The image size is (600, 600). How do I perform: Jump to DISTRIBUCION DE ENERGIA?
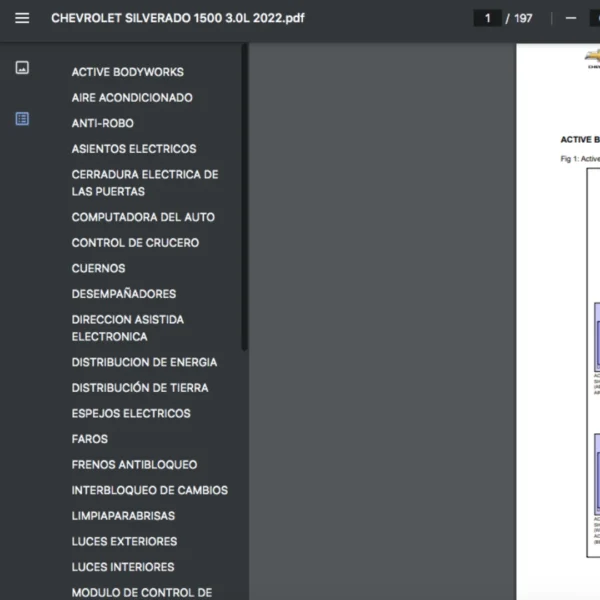tap(144, 362)
